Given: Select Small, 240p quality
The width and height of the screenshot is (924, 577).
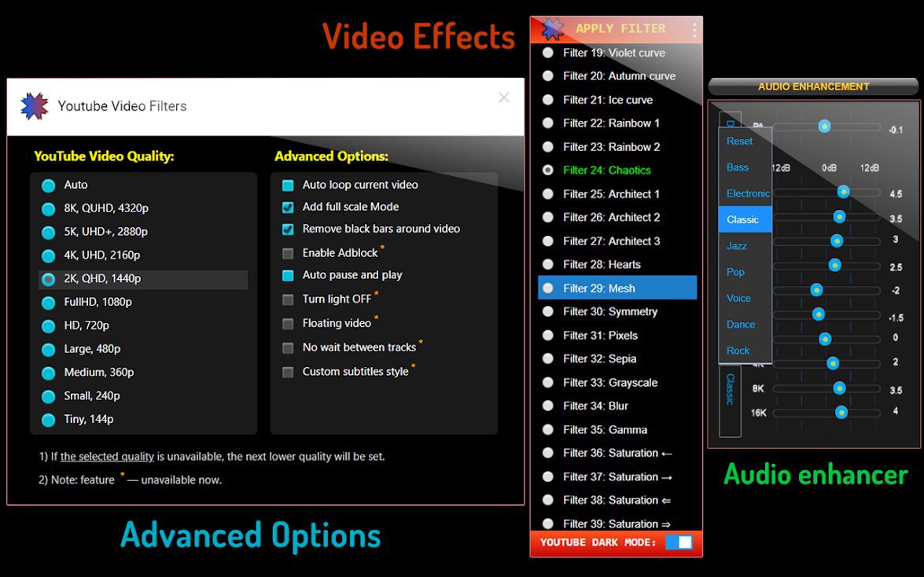Looking at the screenshot, I should (x=48, y=397).
